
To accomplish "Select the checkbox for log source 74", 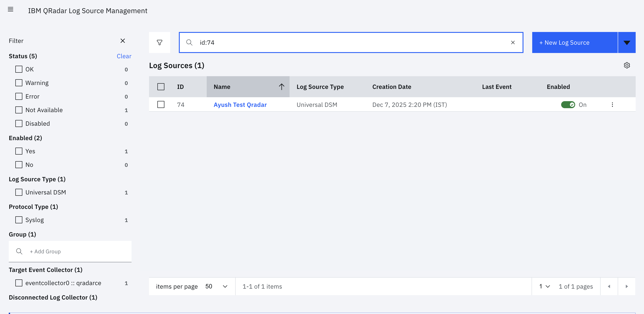I will click(161, 105).
